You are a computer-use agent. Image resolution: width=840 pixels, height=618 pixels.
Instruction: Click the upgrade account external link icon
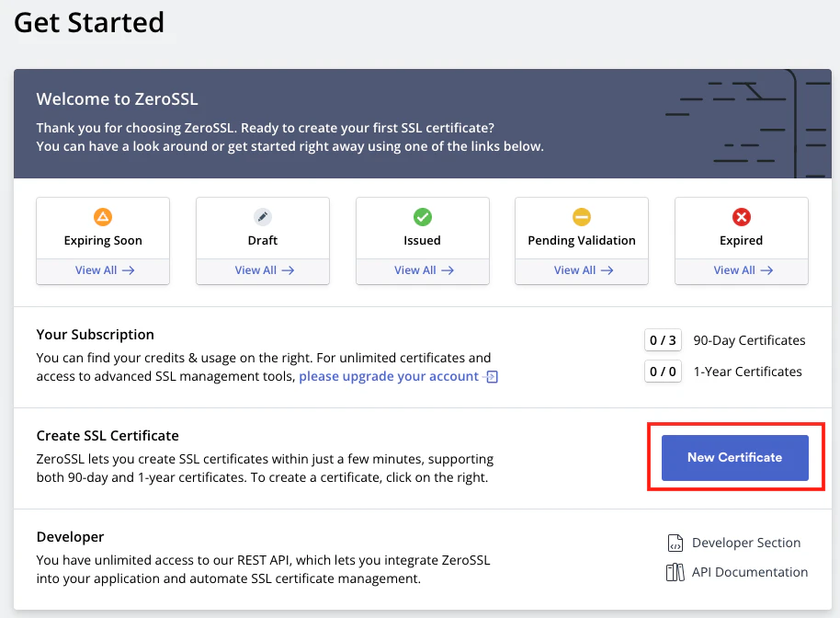coord(492,377)
